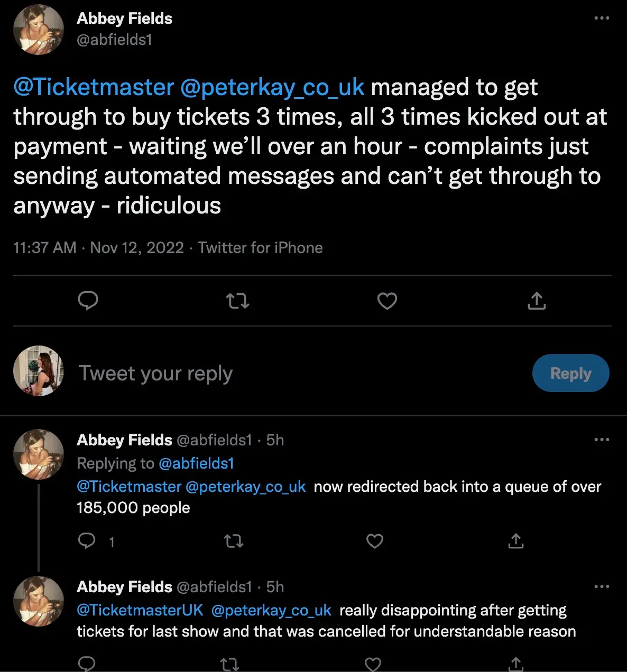The height and width of the screenshot is (672, 627).
Task: Open Abbey Fields' profile picture
Action: coord(38,30)
